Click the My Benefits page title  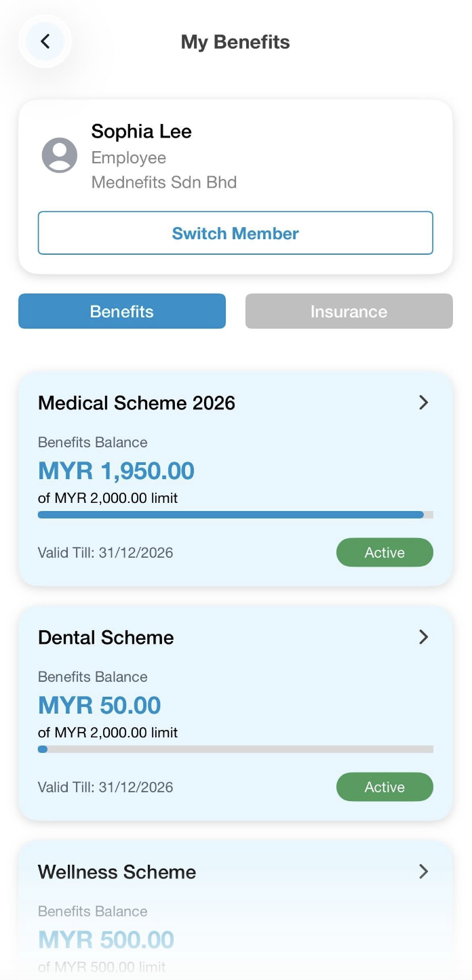click(x=235, y=42)
